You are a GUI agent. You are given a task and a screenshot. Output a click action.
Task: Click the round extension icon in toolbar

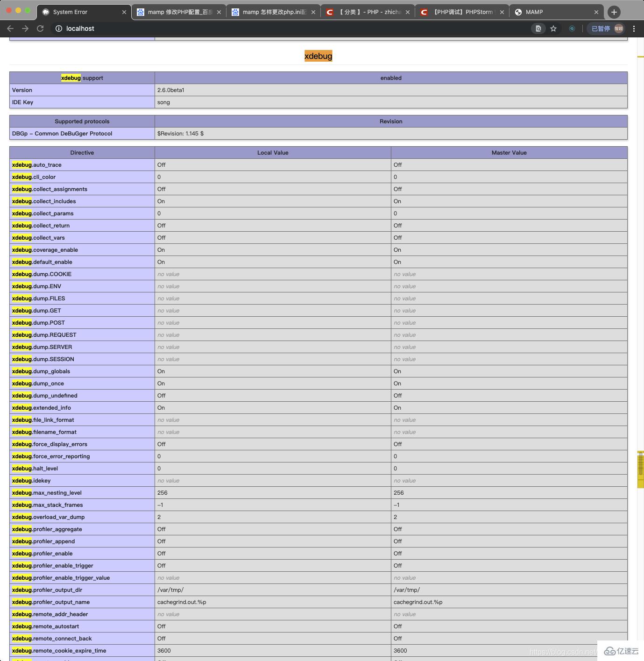tap(572, 28)
